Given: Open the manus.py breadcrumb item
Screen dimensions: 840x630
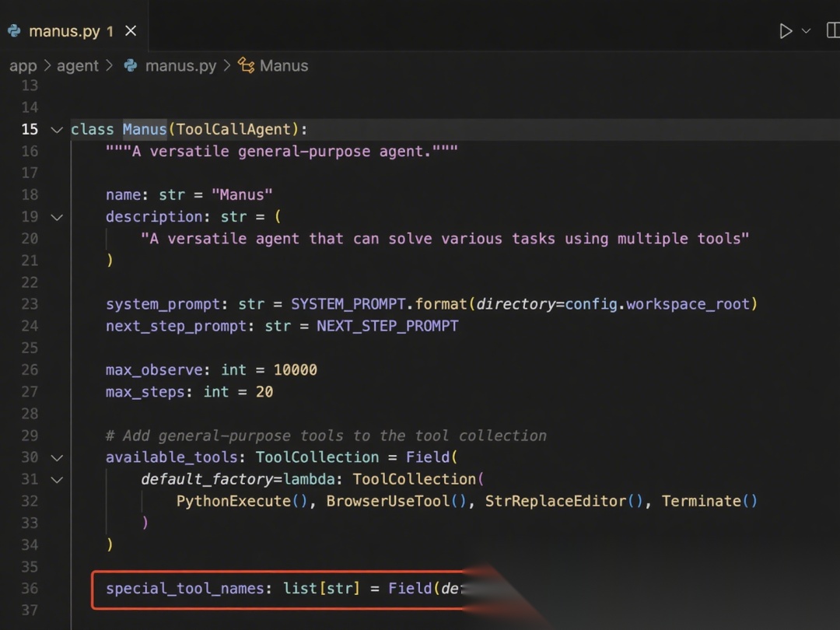Looking at the screenshot, I should point(180,66).
